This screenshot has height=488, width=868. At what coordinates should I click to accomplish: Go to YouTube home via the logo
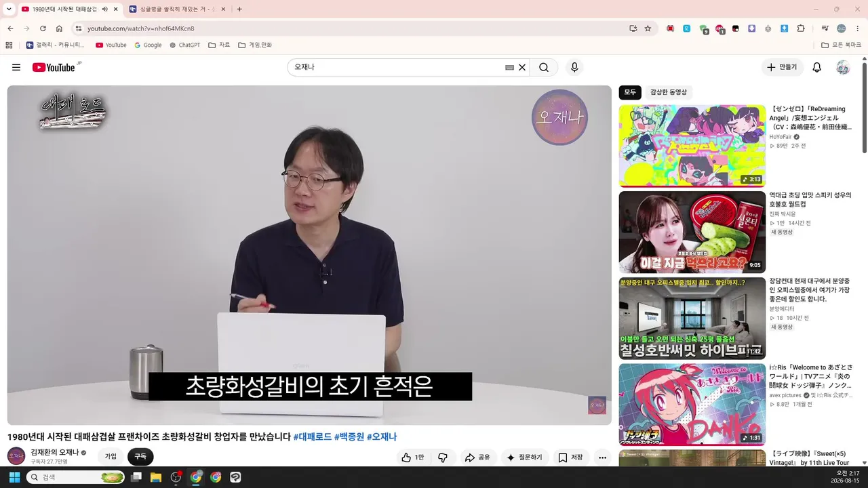pyautogui.click(x=54, y=67)
